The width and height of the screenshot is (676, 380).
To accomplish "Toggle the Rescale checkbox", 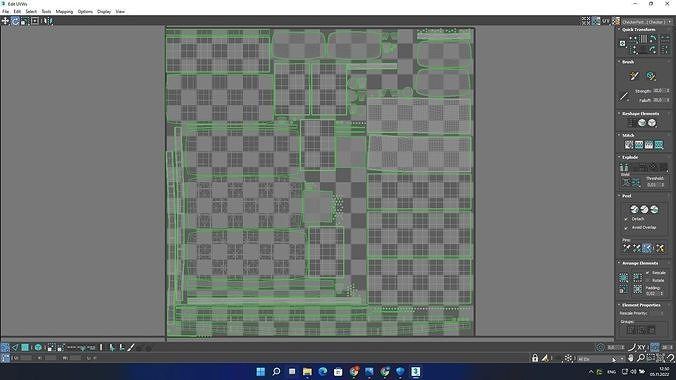I will pyautogui.click(x=648, y=273).
